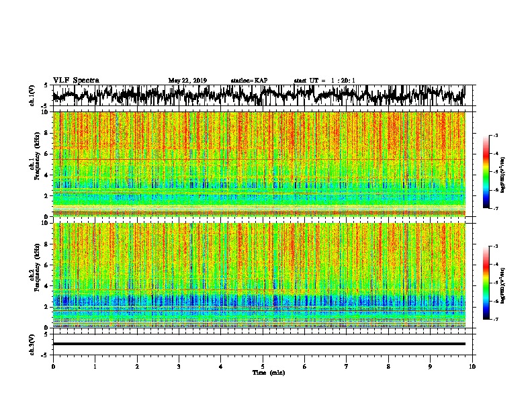The width and height of the screenshot is (532, 411).
Task: Click the "ch.3(V)" axis label
Action: click(32, 345)
